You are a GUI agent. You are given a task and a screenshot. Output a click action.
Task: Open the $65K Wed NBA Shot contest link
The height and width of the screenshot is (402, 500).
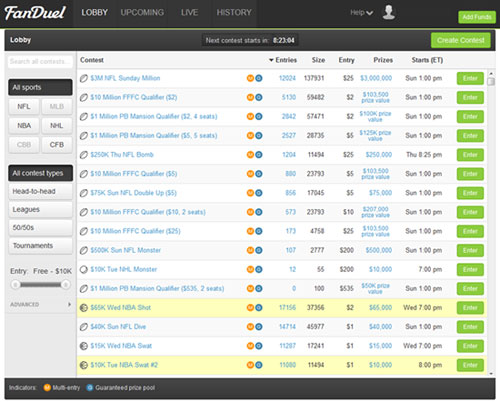pos(121,308)
